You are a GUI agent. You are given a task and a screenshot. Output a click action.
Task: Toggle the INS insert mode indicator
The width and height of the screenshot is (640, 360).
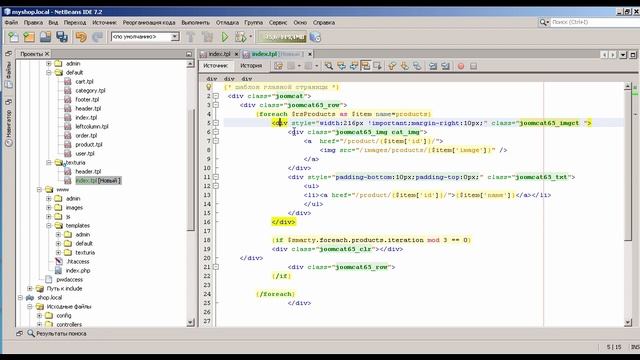(635, 347)
